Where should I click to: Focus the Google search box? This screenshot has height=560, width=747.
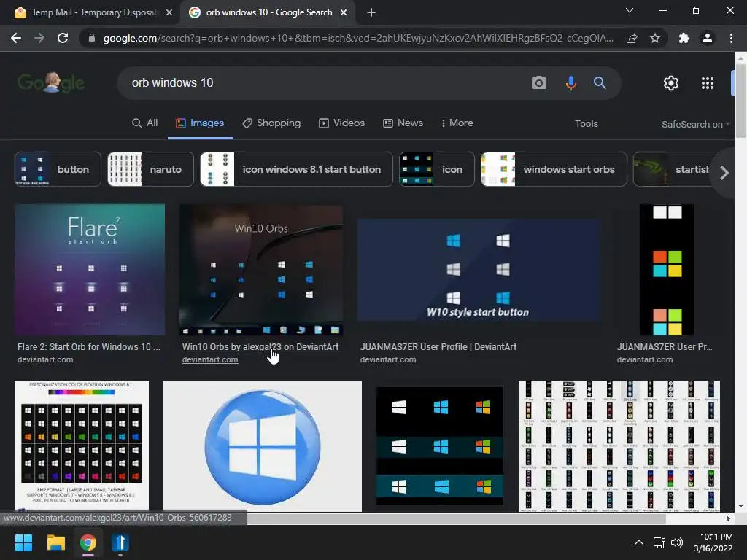coord(324,83)
